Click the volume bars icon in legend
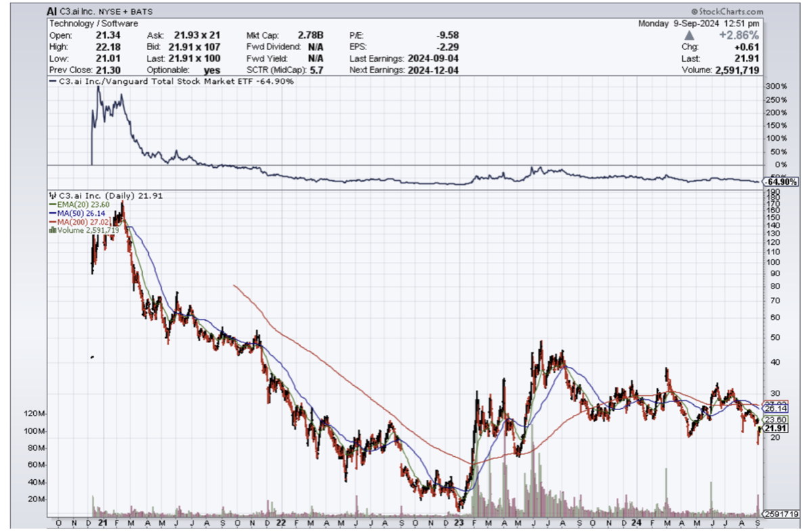804x532 pixels. click(x=53, y=230)
